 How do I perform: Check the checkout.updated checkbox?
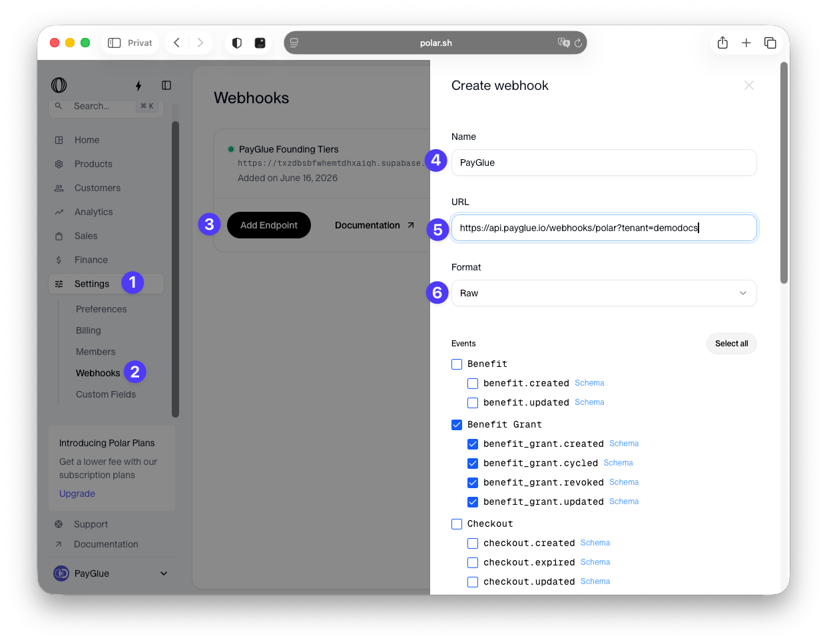473,582
